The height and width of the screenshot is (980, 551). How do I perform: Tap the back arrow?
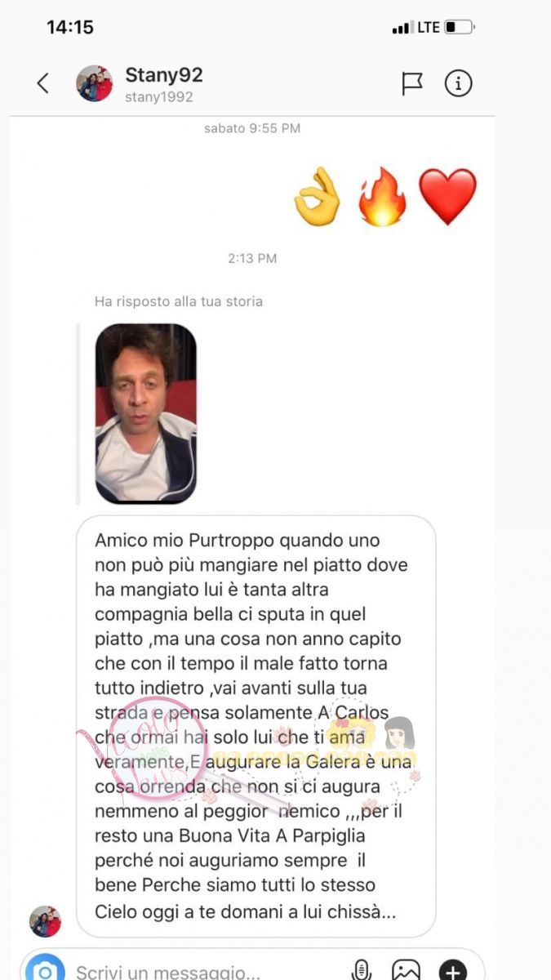coord(43,82)
